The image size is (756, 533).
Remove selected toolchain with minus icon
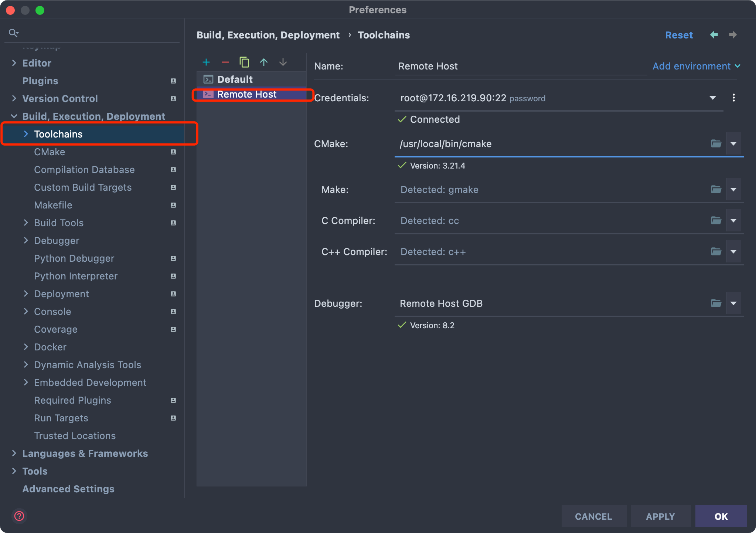click(x=225, y=62)
